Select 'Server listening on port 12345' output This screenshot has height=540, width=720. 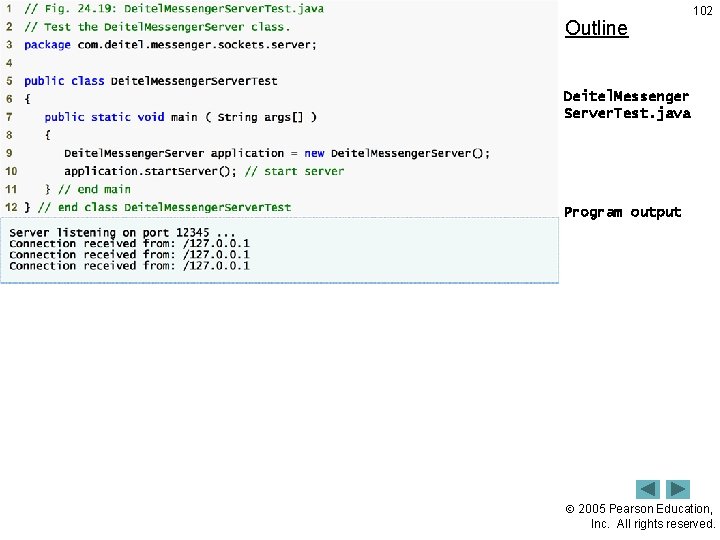coord(122,232)
